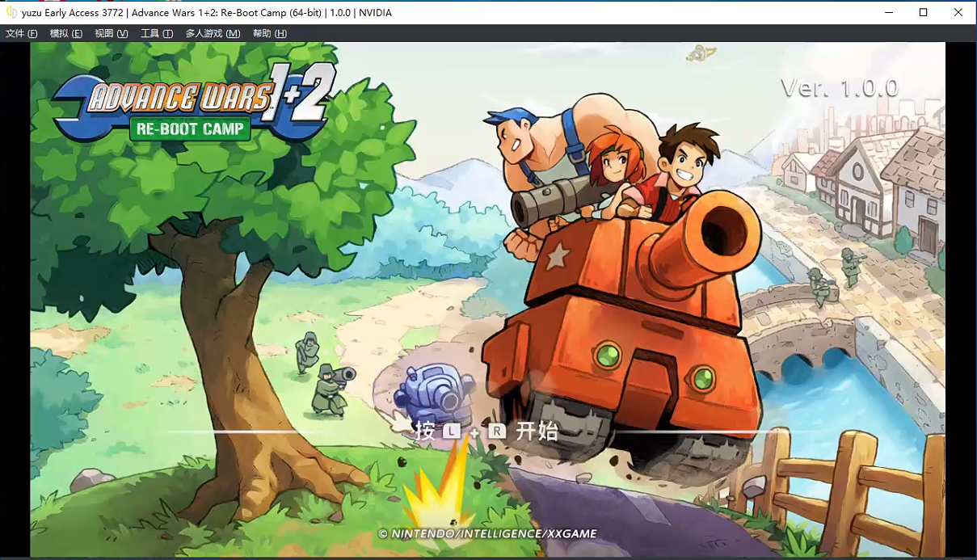Screen dimensions: 977x560
Task: Maximize the yuzu emulator window
Action: pyautogui.click(x=923, y=12)
